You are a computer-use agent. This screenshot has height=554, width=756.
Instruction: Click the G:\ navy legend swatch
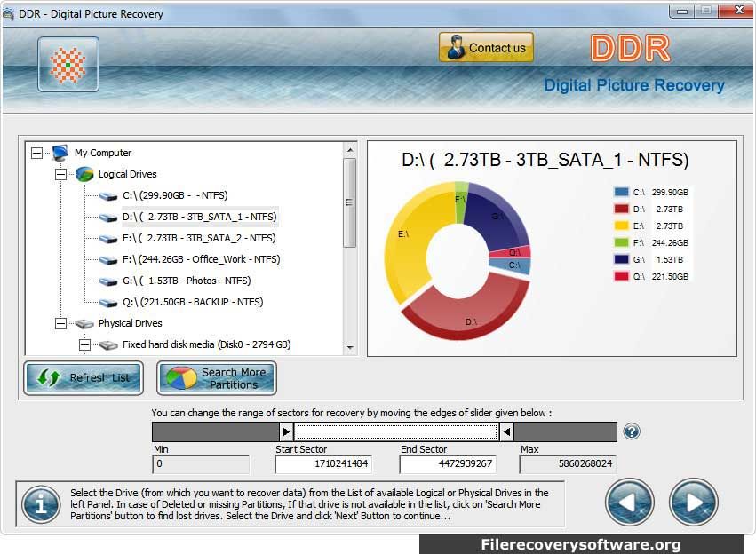(621, 259)
